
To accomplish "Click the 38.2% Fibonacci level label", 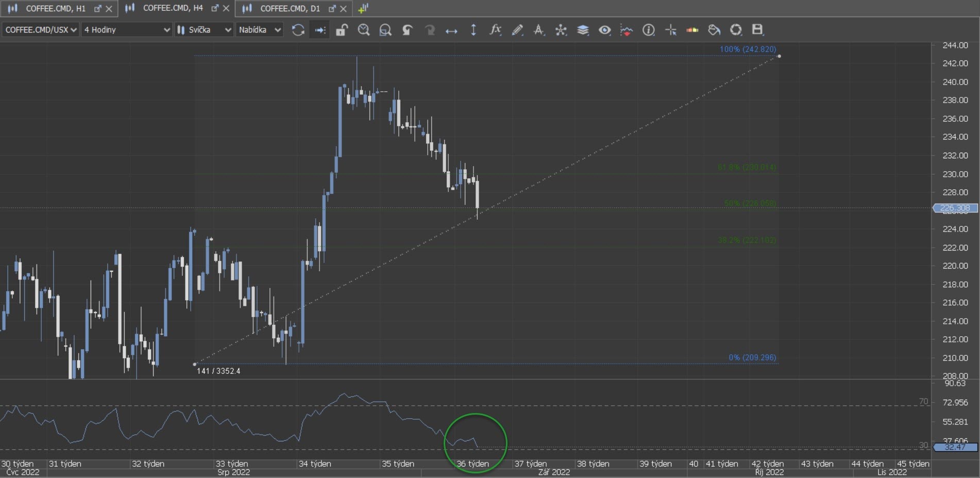I will [747, 240].
